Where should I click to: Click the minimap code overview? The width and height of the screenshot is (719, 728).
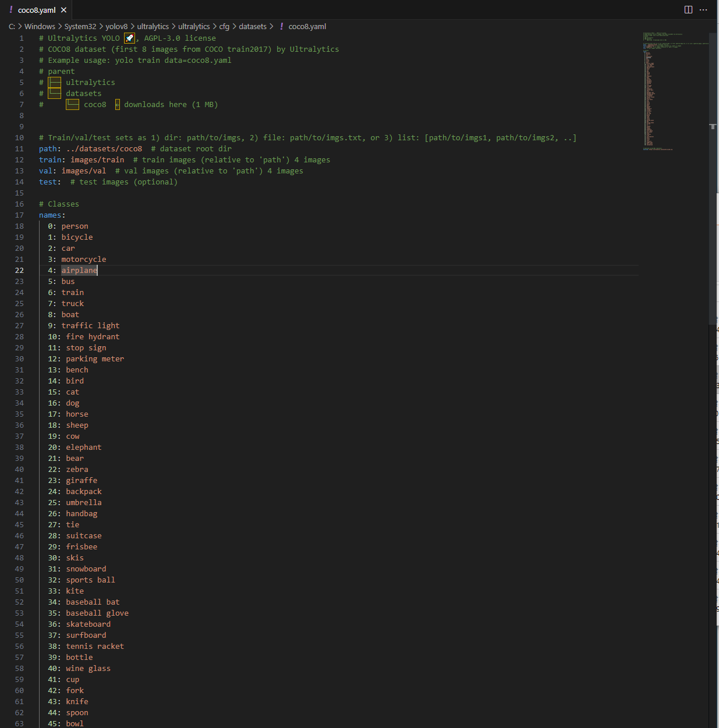[675, 91]
